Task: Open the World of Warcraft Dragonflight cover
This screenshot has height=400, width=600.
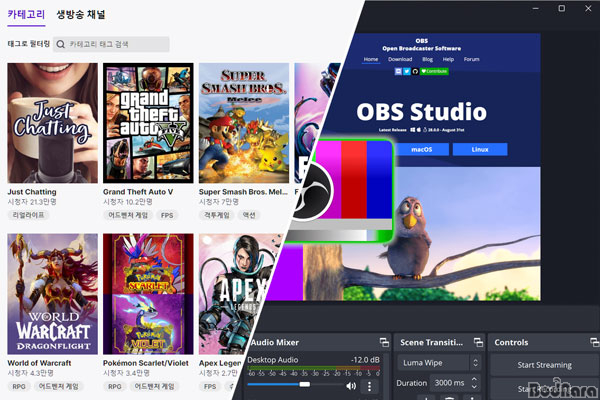Action: 52,294
